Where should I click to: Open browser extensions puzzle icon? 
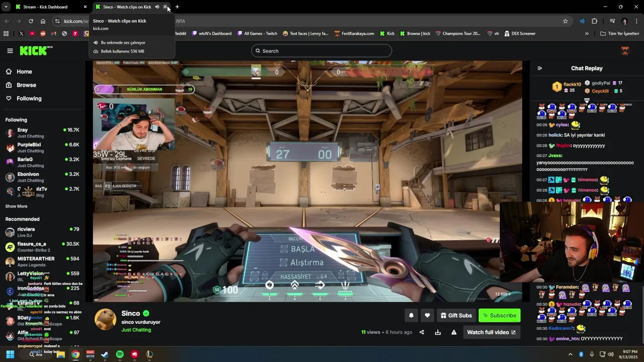click(595, 21)
